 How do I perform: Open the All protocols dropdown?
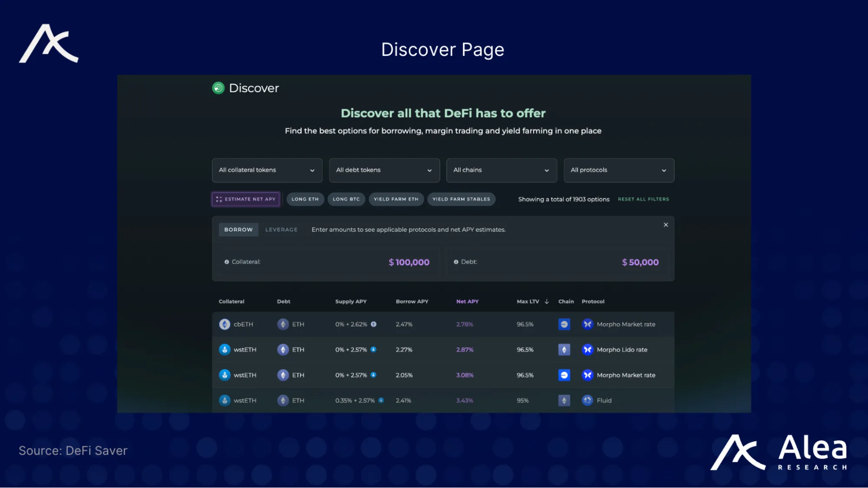pos(618,170)
